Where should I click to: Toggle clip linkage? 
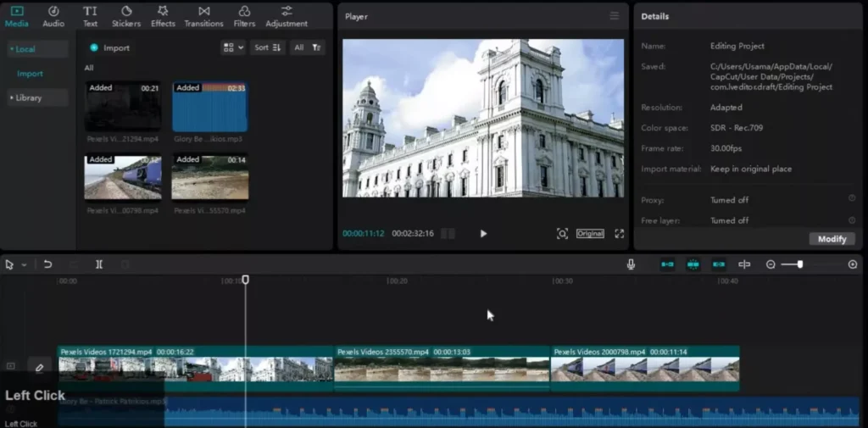(719, 264)
